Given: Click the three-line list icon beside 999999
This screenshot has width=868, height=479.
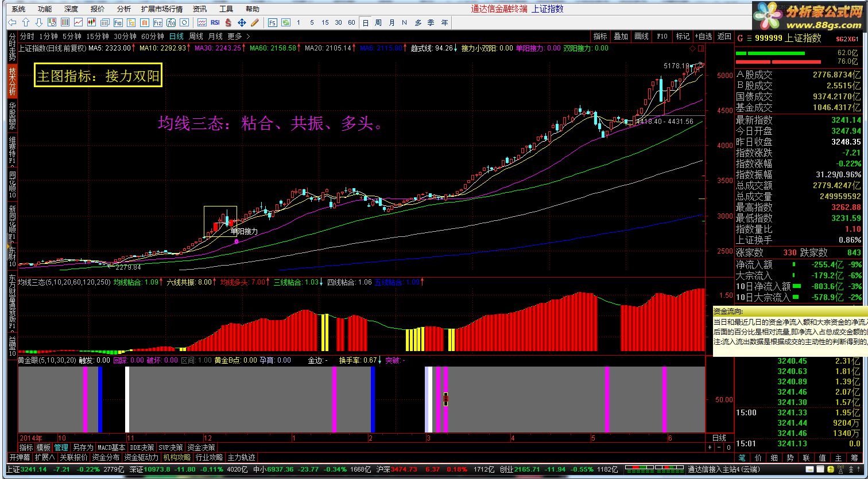Looking at the screenshot, I should pos(749,38).
